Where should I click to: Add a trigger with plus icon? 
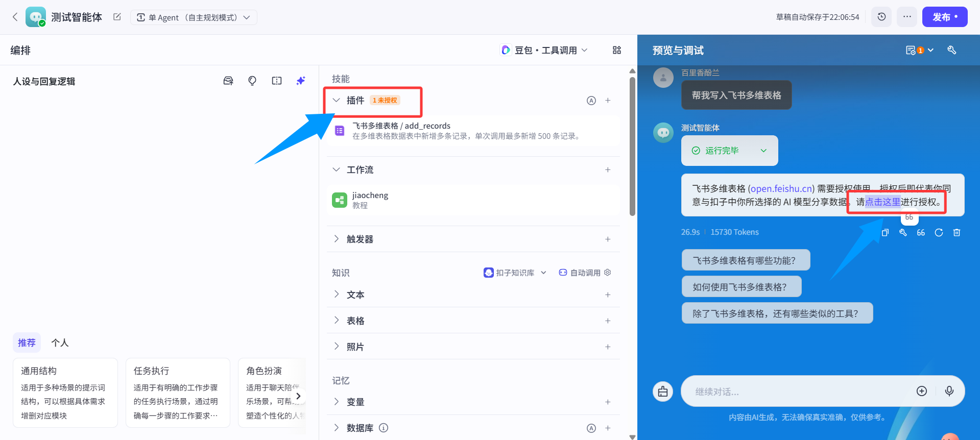[x=608, y=239]
